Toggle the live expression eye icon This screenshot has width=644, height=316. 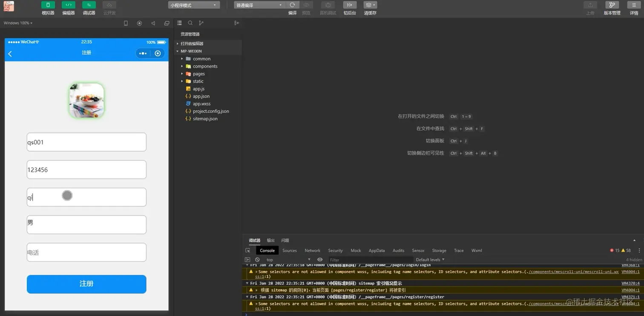point(320,259)
